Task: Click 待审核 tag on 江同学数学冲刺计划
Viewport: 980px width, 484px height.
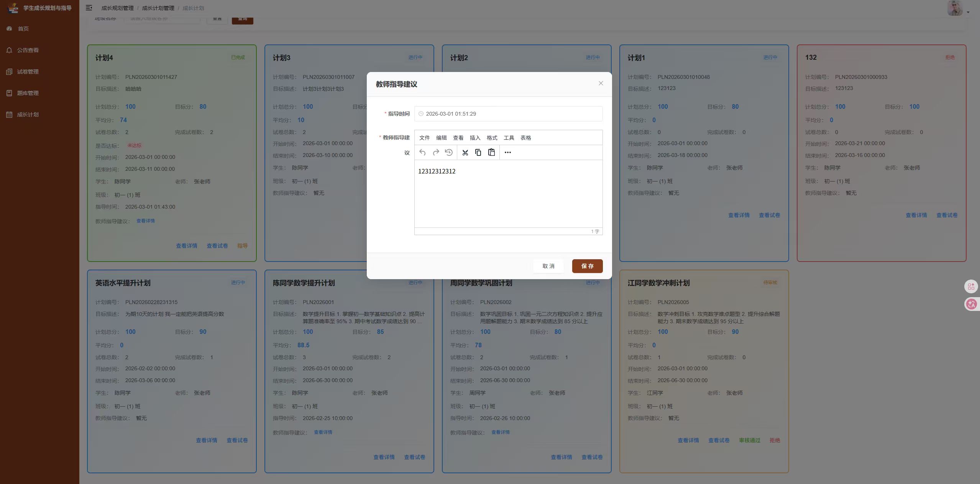Action: coord(770,283)
